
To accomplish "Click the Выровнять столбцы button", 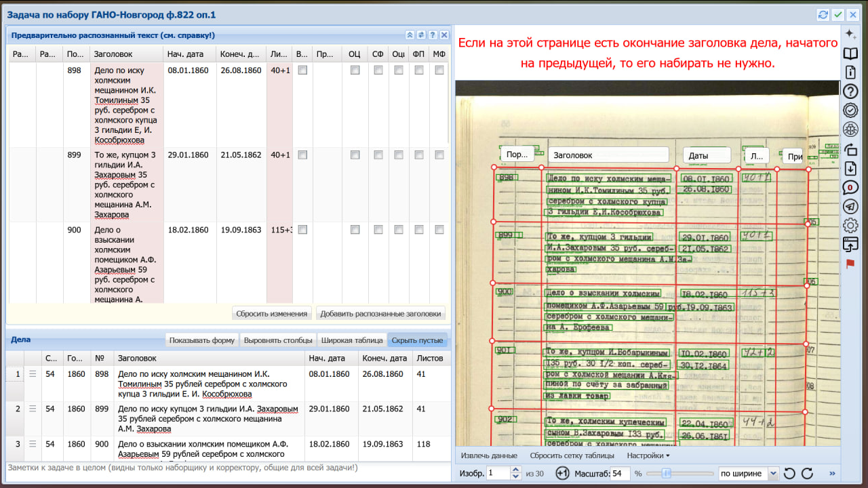I will click(x=278, y=340).
